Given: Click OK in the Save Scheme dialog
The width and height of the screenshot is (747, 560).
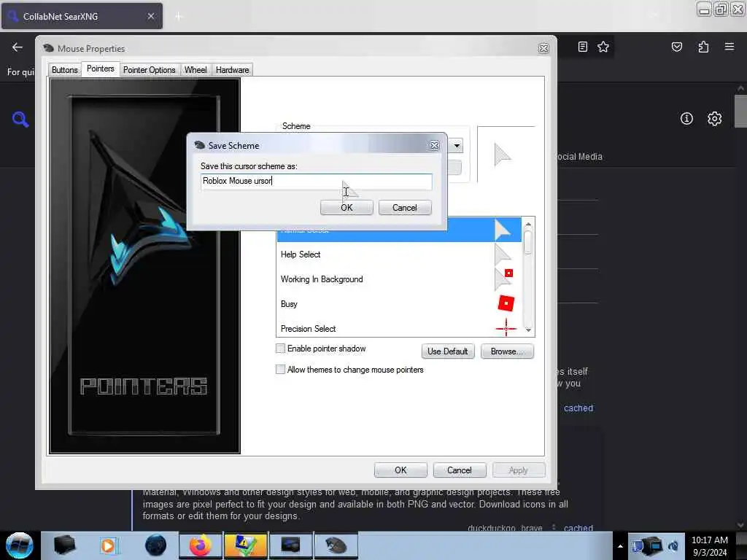Looking at the screenshot, I should click(347, 208).
